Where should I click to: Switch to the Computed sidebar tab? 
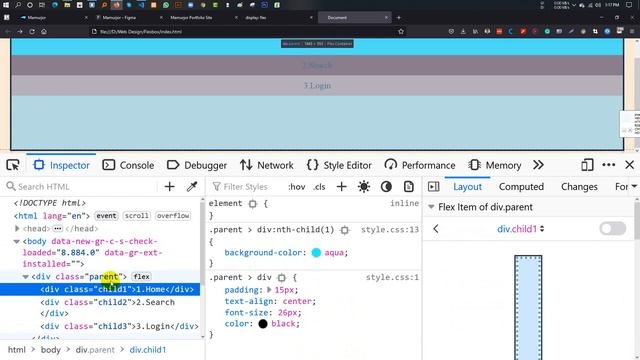(521, 187)
